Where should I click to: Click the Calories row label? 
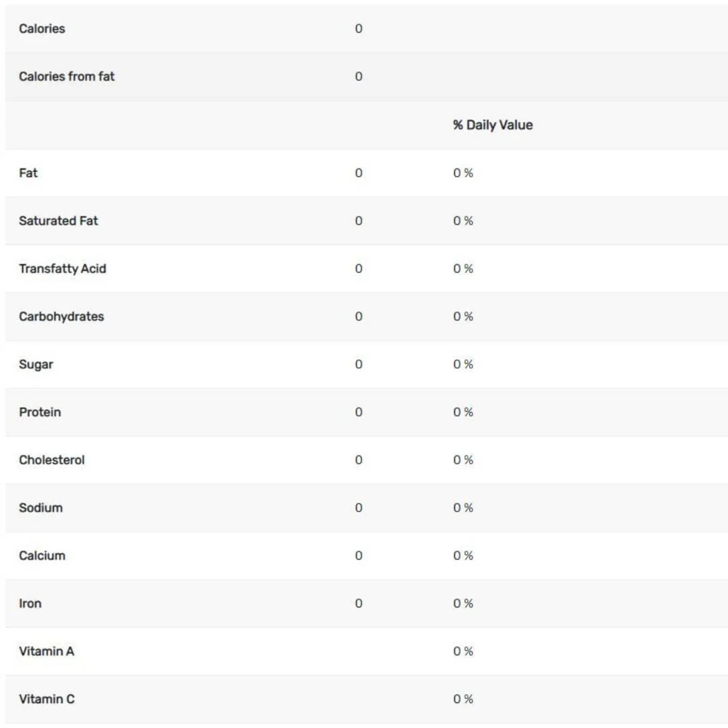tap(42, 29)
